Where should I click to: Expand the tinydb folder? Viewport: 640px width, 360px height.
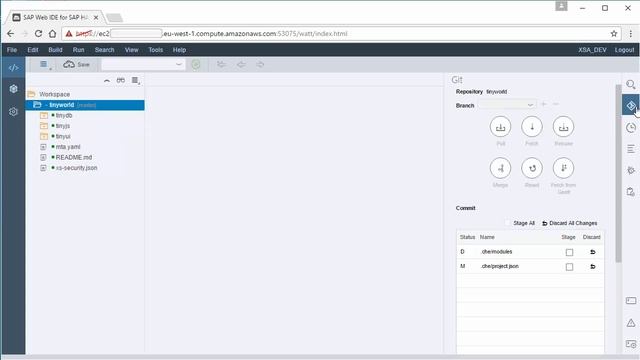44,116
